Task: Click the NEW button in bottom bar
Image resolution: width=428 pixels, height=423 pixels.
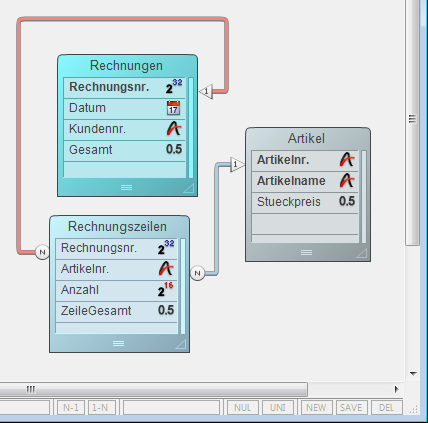Action: [x=316, y=408]
